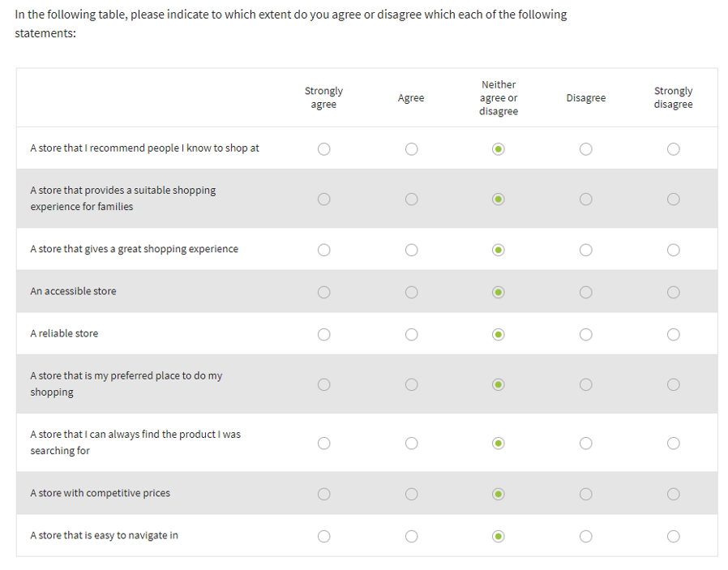
Task: Mark Strongly disagree for accessible store
Action: 673,292
